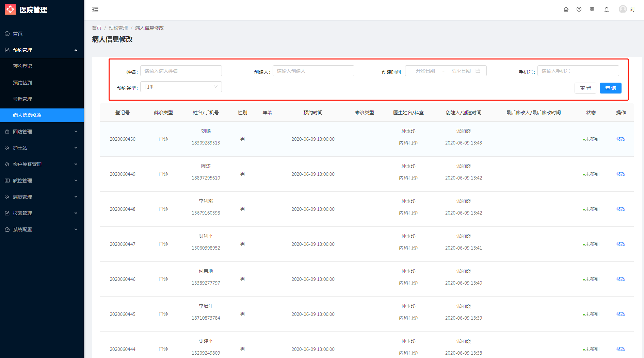Click the 最后修改人/最后修改时间 column header
This screenshot has width=644, height=358.
point(533,113)
